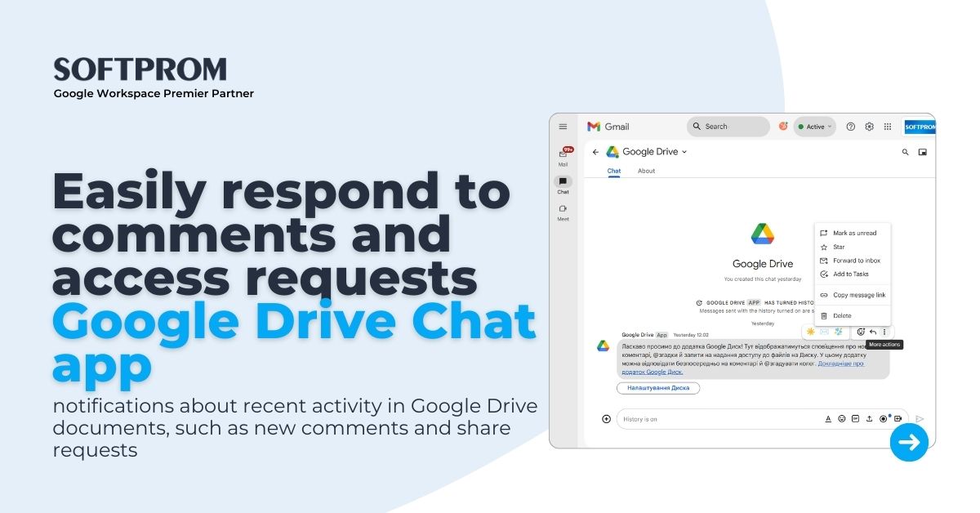The width and height of the screenshot is (980, 513).
Task: Choose Copy message link
Action: (x=853, y=295)
